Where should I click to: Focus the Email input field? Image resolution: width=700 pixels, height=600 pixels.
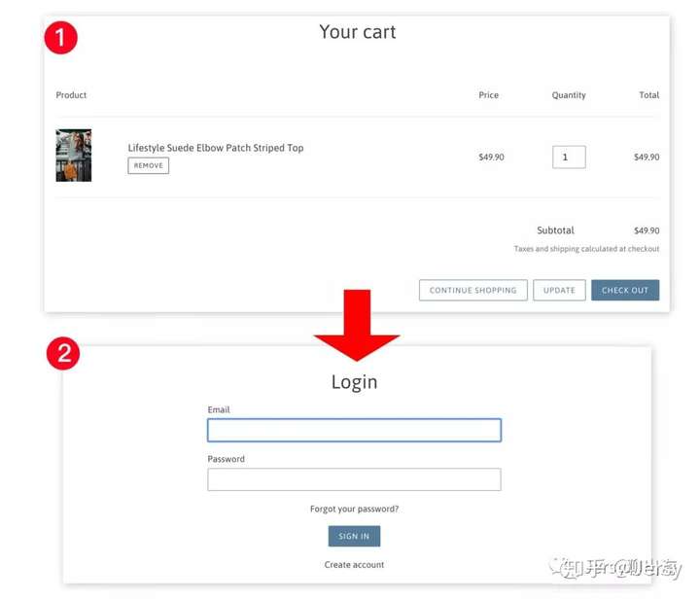(x=355, y=431)
